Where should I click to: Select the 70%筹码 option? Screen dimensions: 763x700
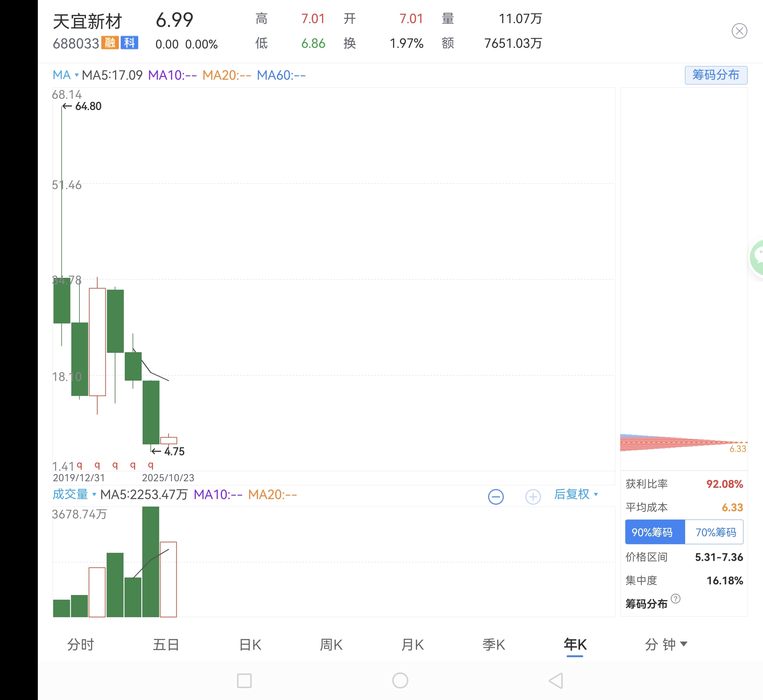[715, 532]
